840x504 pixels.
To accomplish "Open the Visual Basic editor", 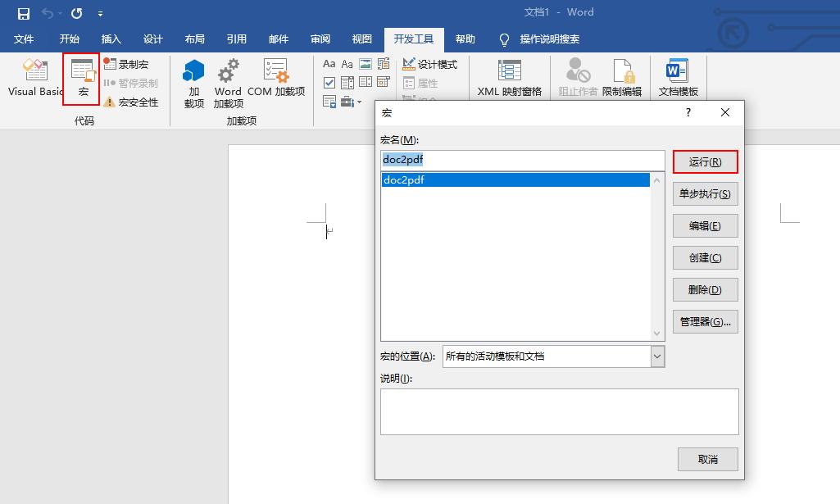I will pyautogui.click(x=34, y=78).
